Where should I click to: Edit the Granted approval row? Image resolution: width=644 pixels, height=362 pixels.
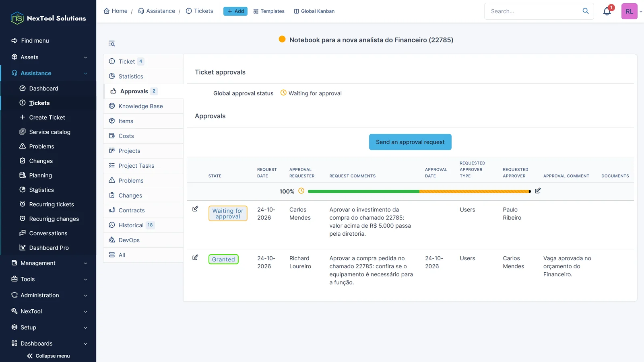(195, 257)
